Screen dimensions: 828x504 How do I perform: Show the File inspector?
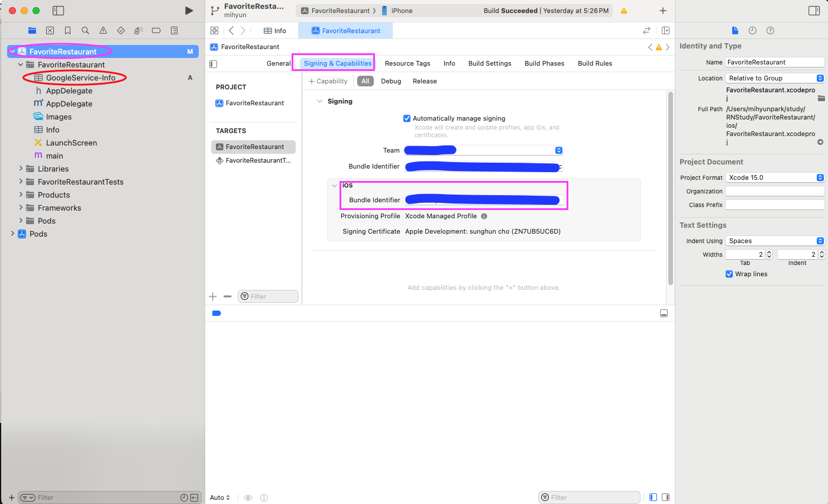[735, 30]
